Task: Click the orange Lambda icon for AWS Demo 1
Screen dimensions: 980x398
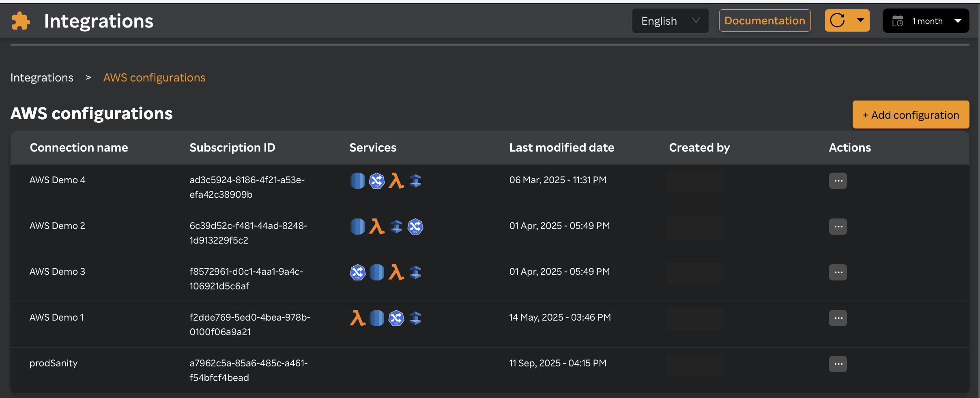Action: 357,318
